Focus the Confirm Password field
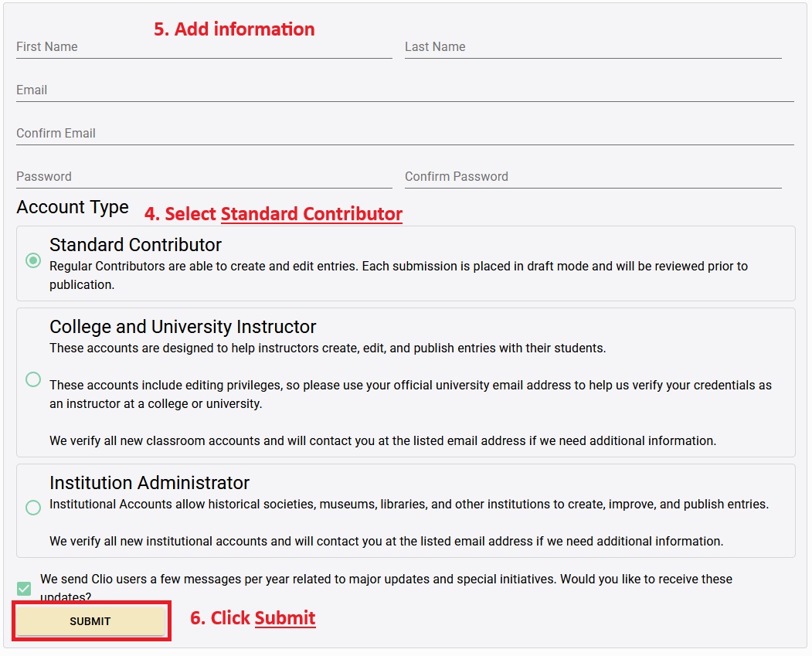 point(592,177)
